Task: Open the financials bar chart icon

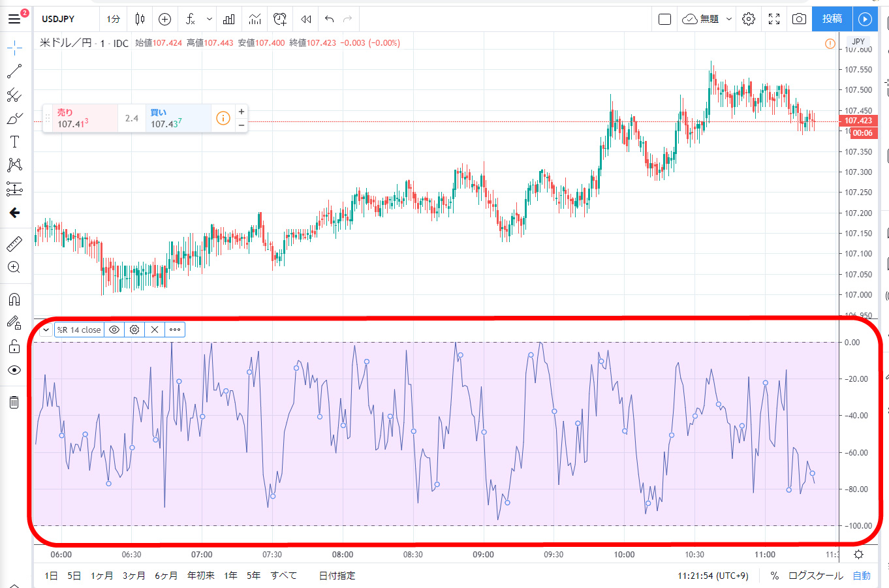Action: pos(228,19)
